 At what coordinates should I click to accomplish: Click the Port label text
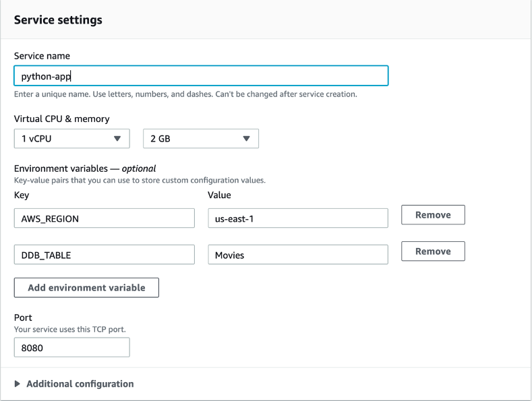point(23,317)
